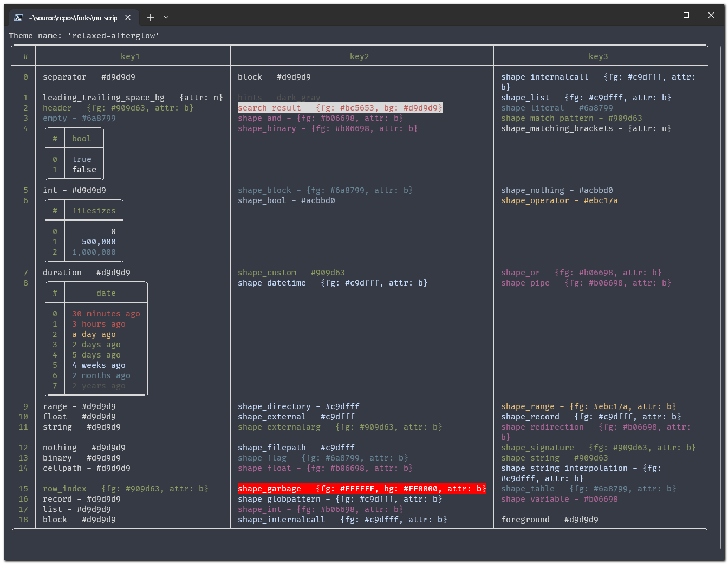The width and height of the screenshot is (728, 564).
Task: Click the 'row_index' entry
Action: pyautogui.click(x=126, y=489)
